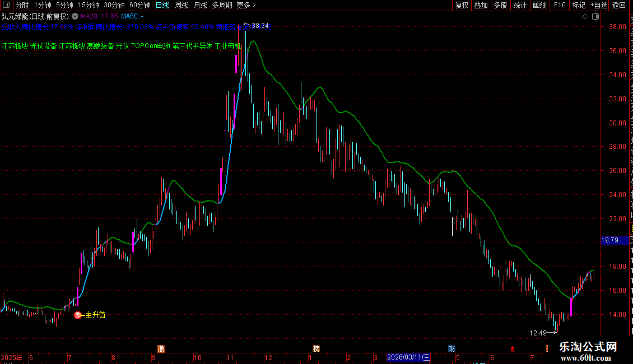
Task: Click the 榜 event marker on timeline
Action: [316, 349]
